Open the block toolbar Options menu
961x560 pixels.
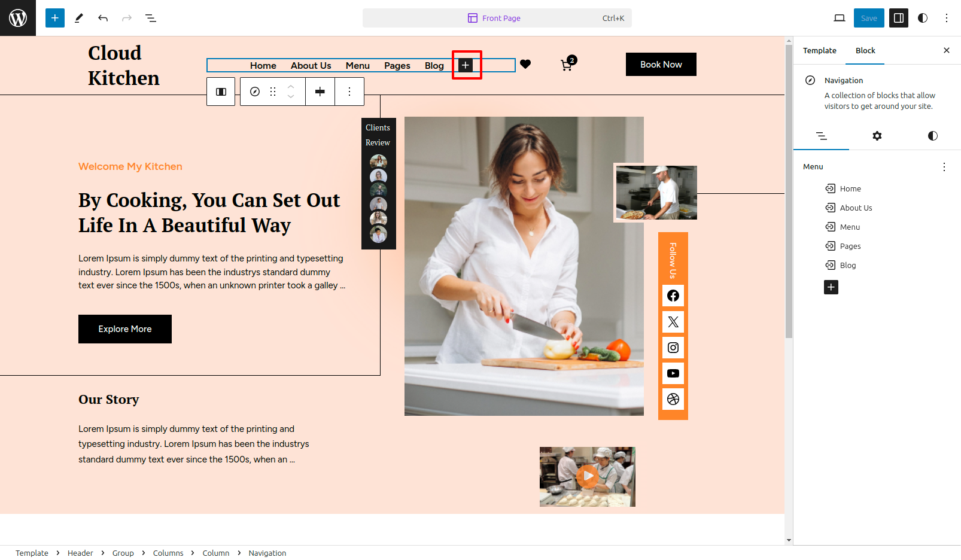pyautogui.click(x=349, y=92)
